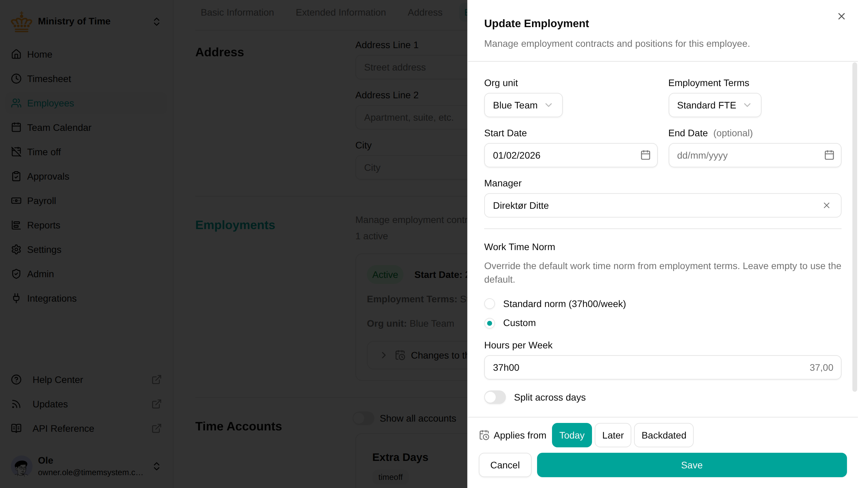This screenshot has height=488, width=868.
Task: Click the Time off crossed-calendar icon
Action: (x=16, y=152)
